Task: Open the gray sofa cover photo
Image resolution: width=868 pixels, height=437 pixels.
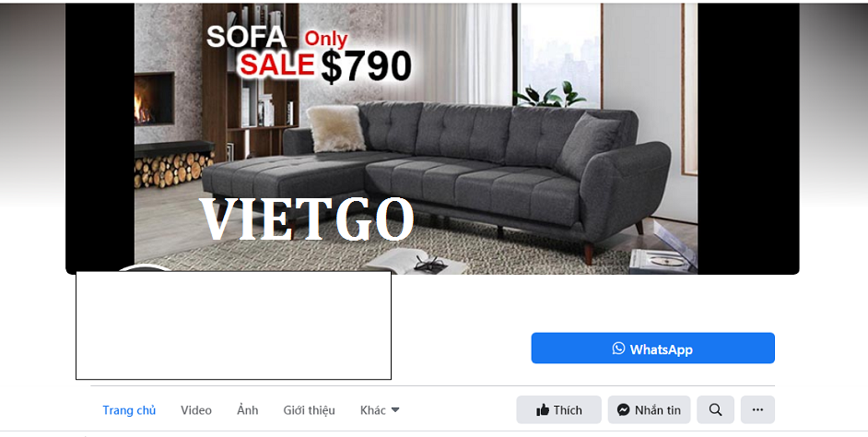Action: coord(432,138)
